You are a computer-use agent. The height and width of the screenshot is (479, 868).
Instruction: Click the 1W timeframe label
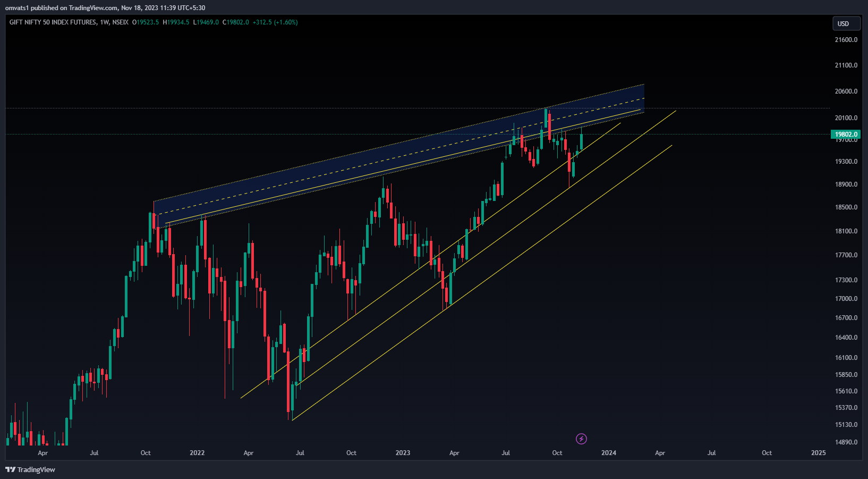[105, 22]
